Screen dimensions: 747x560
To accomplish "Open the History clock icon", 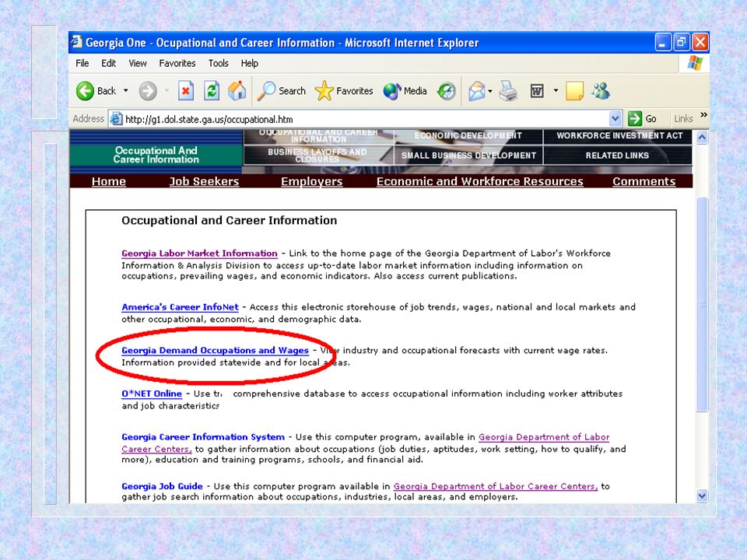I will (447, 90).
